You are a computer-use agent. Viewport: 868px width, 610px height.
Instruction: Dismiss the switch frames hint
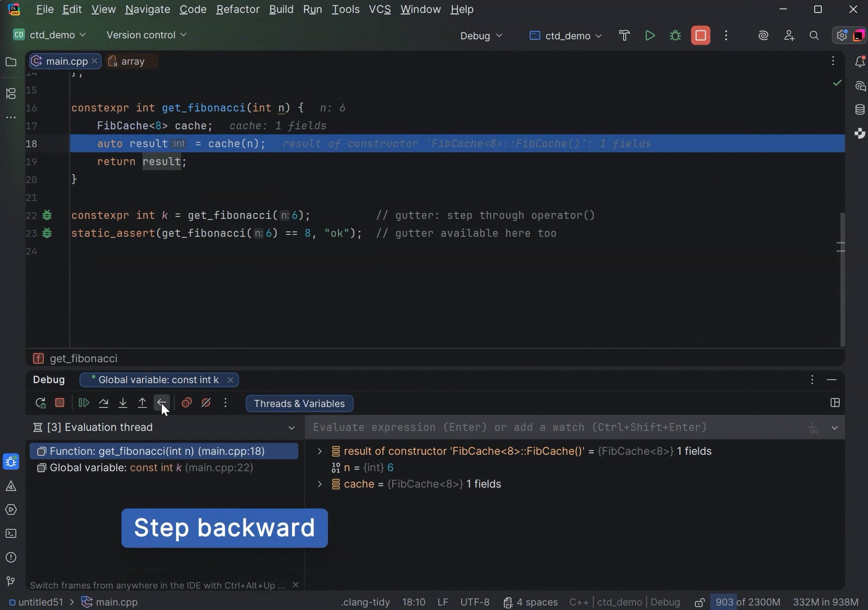pyautogui.click(x=296, y=585)
